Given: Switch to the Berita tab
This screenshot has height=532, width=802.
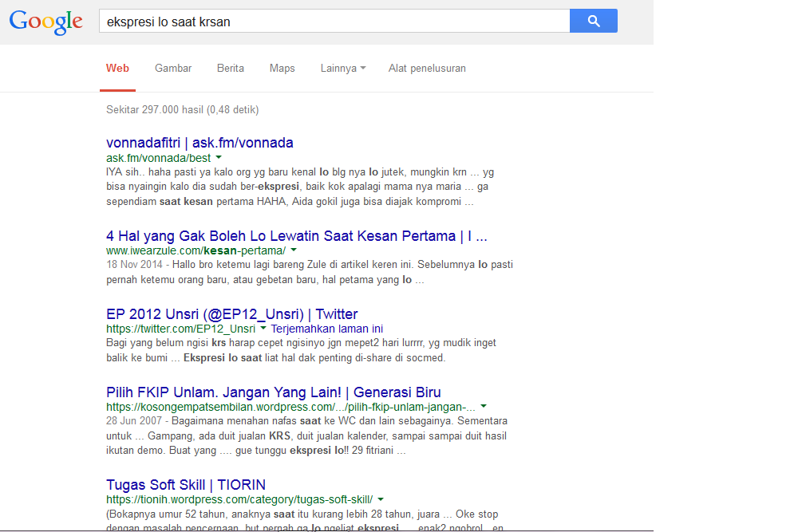Looking at the screenshot, I should click(x=230, y=69).
